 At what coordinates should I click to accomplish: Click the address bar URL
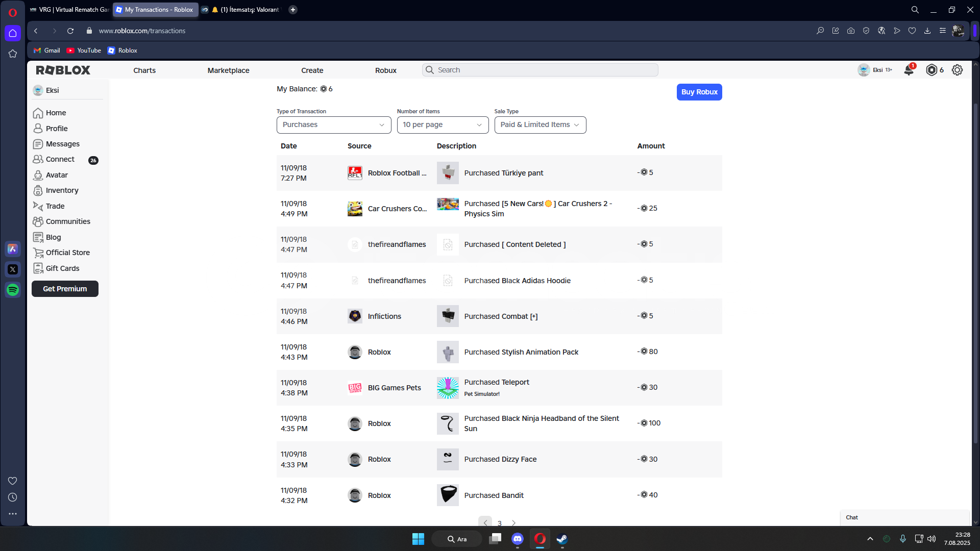point(142,31)
